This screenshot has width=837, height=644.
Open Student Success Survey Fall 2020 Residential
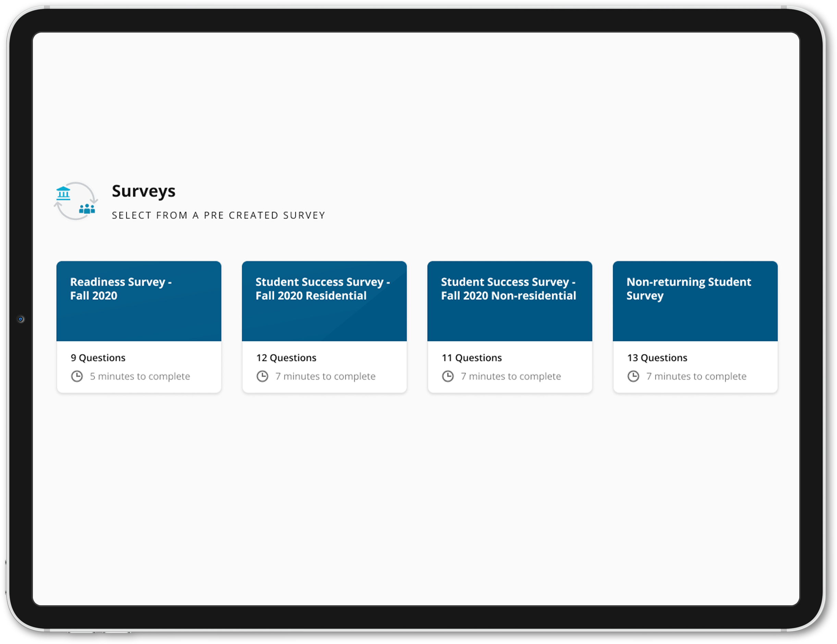(324, 327)
